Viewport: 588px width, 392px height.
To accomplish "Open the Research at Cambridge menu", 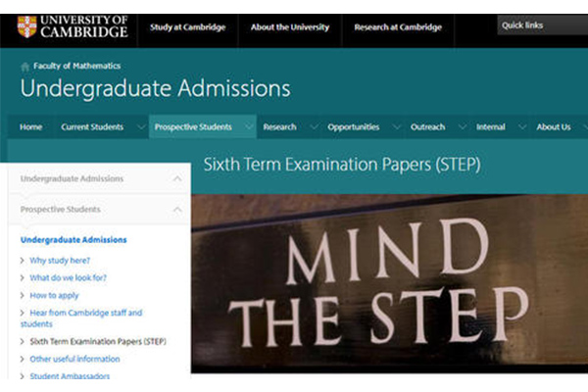I will (398, 27).
